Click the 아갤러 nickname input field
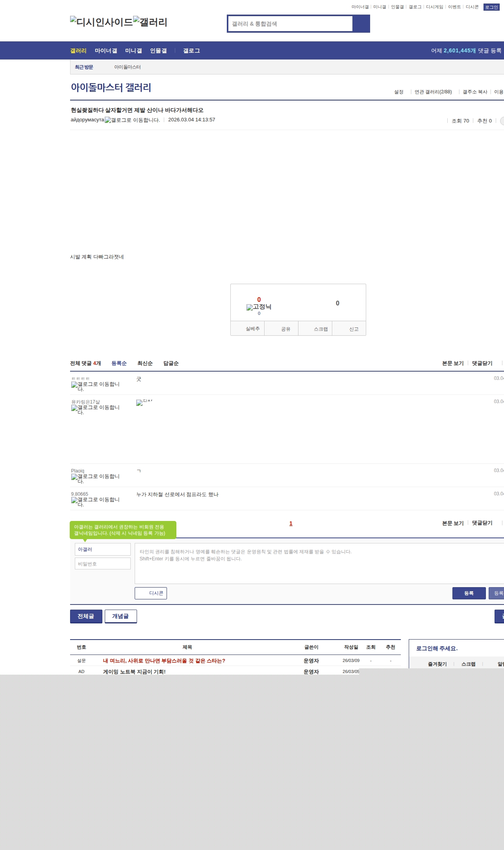This screenshot has width=504, height=850. [x=103, y=549]
